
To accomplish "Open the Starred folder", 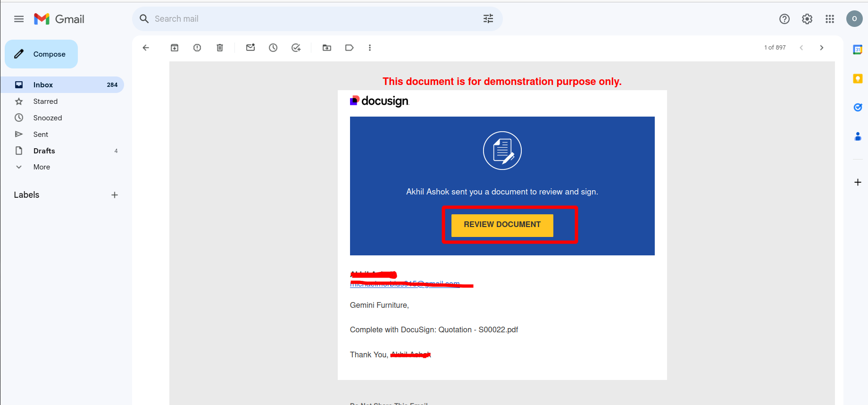I will (x=62, y=101).
